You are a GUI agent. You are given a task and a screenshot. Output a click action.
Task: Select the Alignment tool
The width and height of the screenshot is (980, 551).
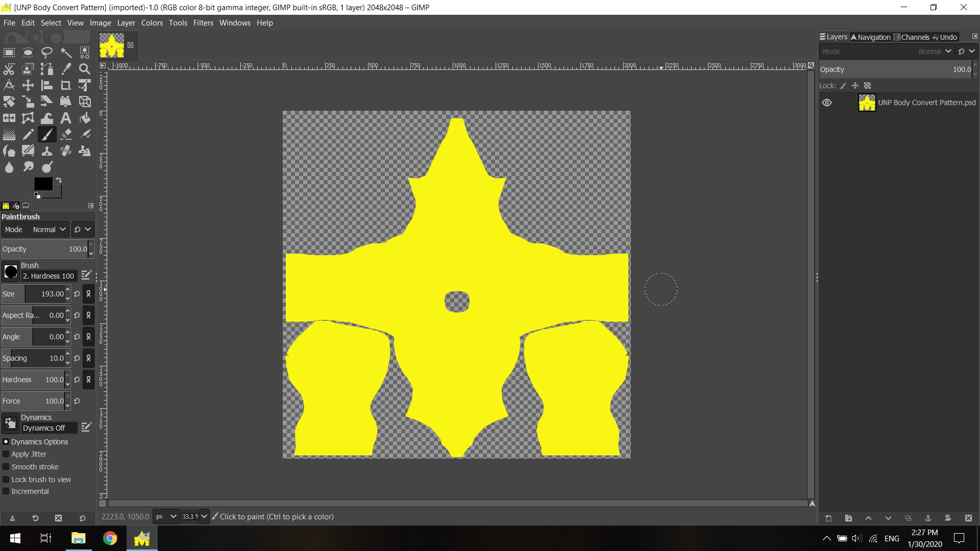pyautogui.click(x=47, y=85)
